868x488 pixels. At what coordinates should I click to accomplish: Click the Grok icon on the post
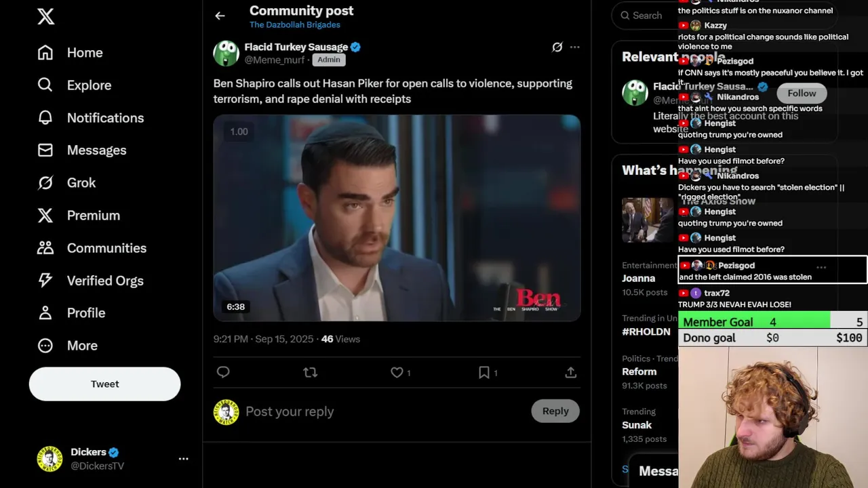[x=557, y=47]
